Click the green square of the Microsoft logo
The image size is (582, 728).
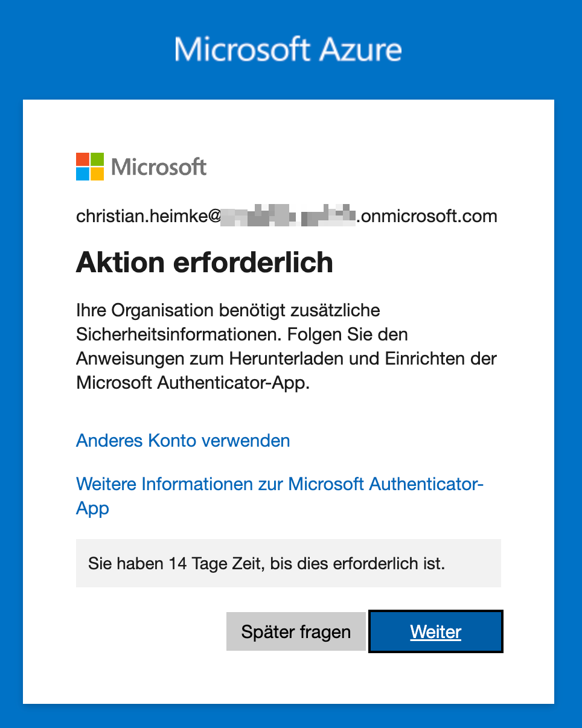point(97,159)
